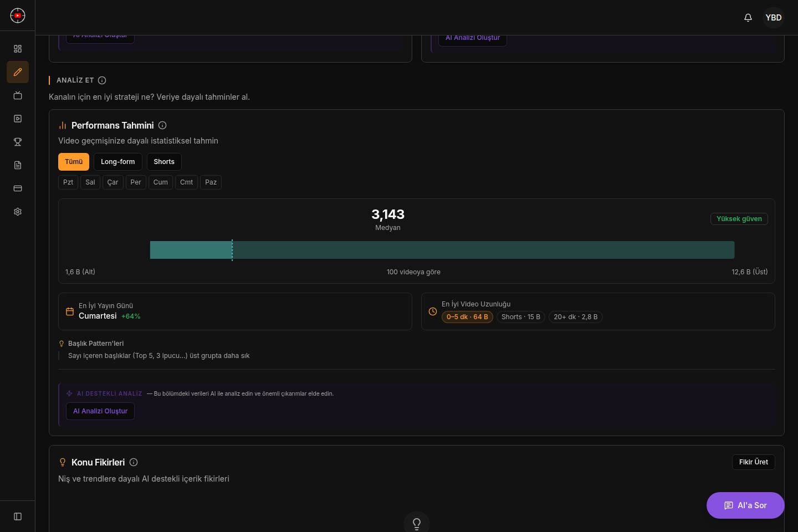Toggle the Cmt day filter
The width and height of the screenshot is (798, 532).
coord(187,182)
